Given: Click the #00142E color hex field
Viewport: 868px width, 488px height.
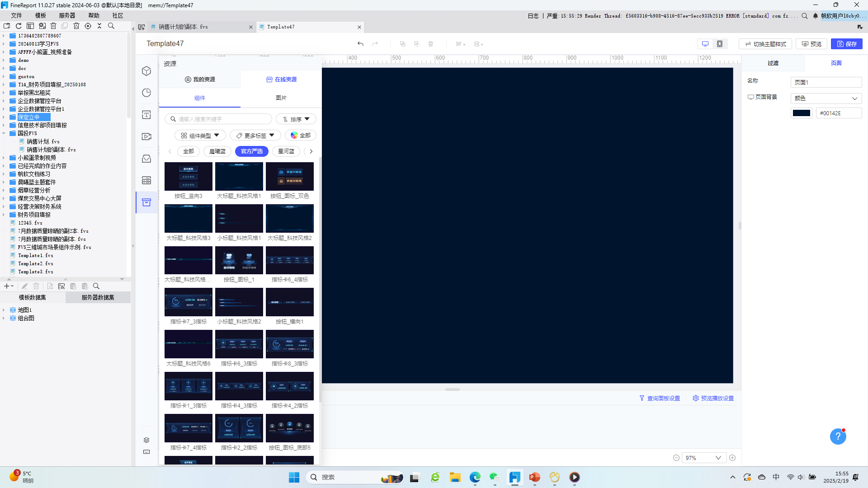Looking at the screenshot, I should (839, 113).
